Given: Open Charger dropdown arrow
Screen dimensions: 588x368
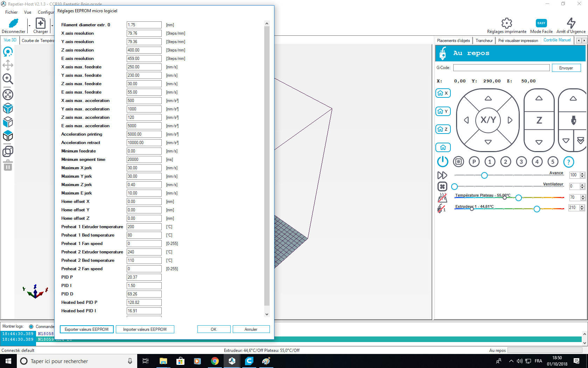Looking at the screenshot, I should [52, 26].
